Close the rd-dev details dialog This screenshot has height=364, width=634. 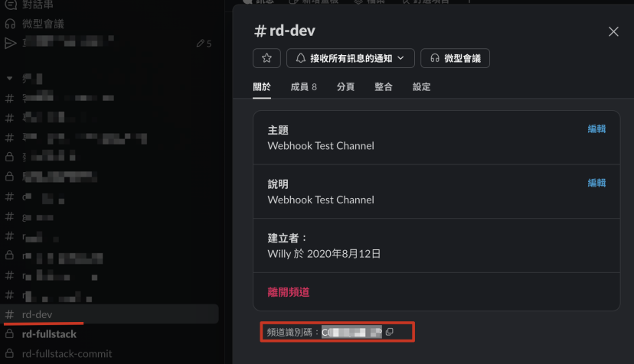point(613,31)
